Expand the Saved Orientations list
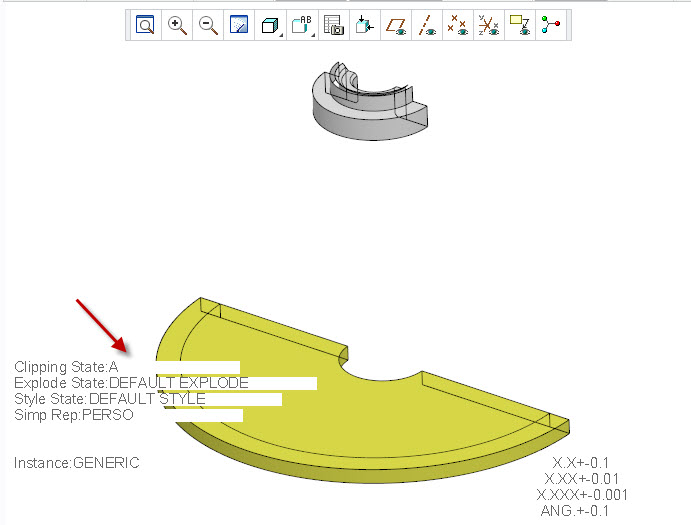Image resolution: width=691 pixels, height=525 pixels. click(x=302, y=26)
